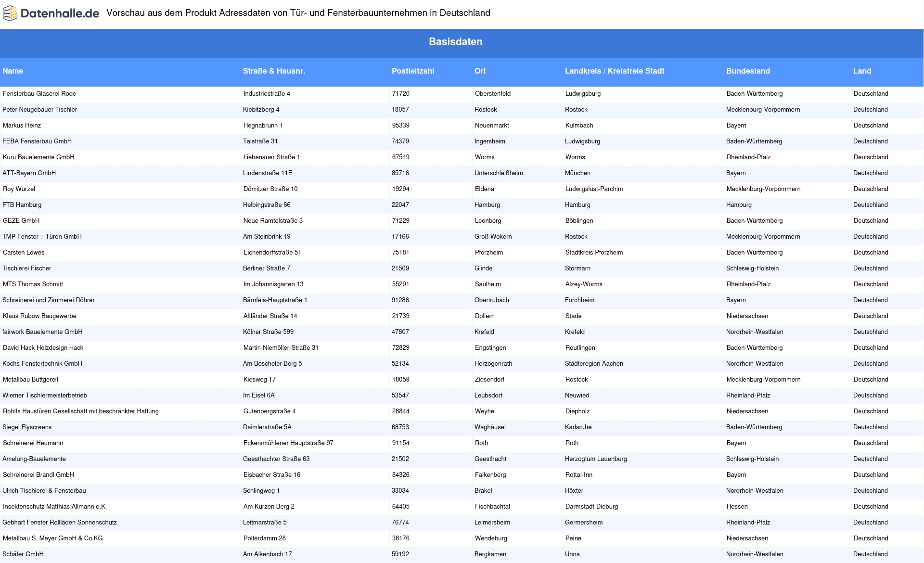Screen dimensions: 924x563
Task: Select the cell ATT-Bayern GmbH
Action: [120, 173]
